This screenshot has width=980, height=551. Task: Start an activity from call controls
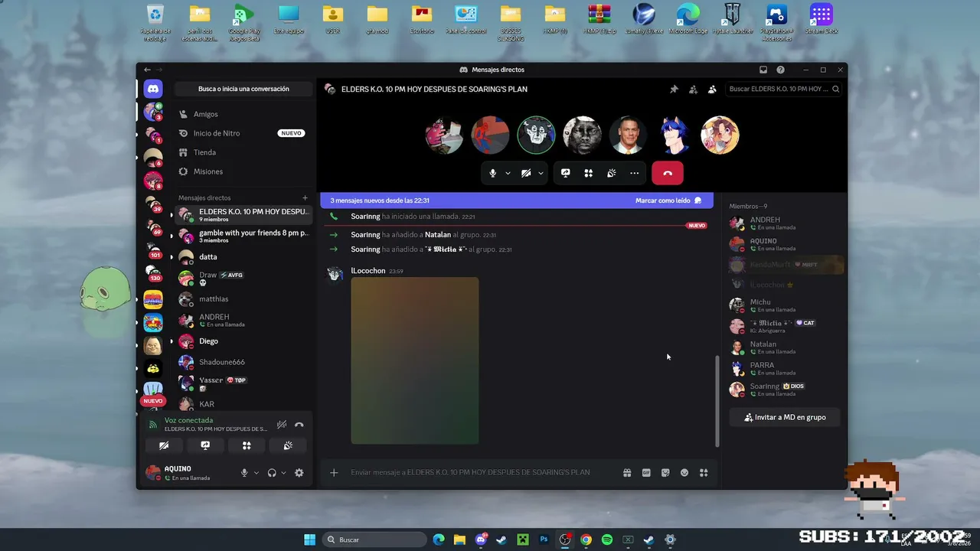(x=588, y=173)
